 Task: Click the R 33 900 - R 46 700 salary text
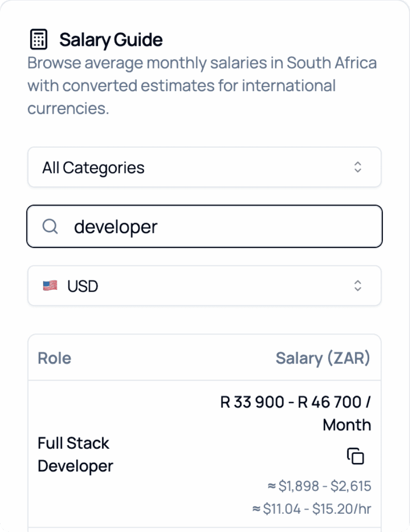click(295, 413)
